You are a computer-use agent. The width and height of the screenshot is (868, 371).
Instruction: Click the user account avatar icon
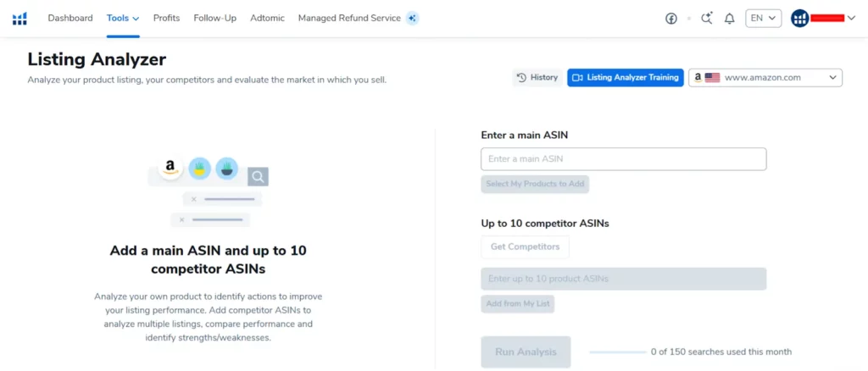(799, 19)
